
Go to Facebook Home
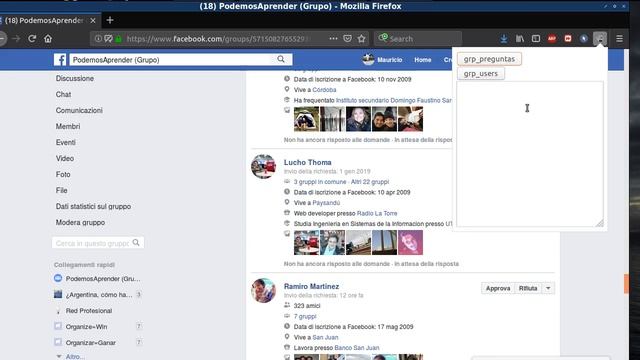click(x=422, y=60)
